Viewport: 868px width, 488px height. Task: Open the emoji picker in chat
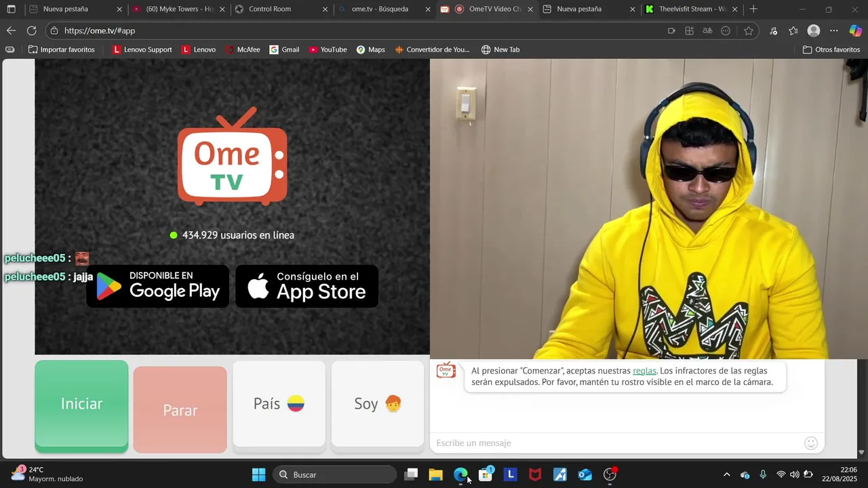pyautogui.click(x=811, y=443)
